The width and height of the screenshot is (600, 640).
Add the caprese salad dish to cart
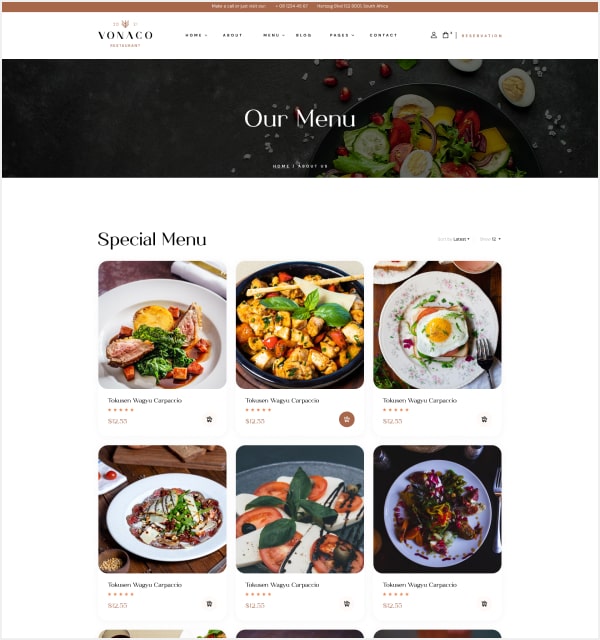[347, 604]
